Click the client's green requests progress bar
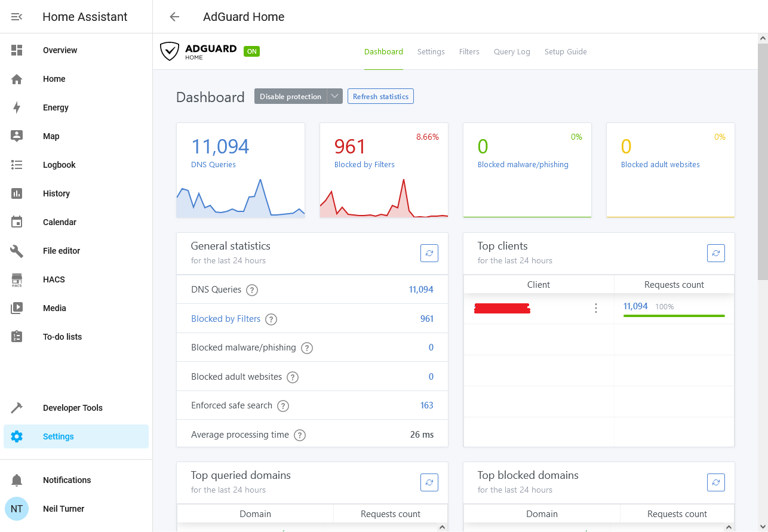 [674, 316]
